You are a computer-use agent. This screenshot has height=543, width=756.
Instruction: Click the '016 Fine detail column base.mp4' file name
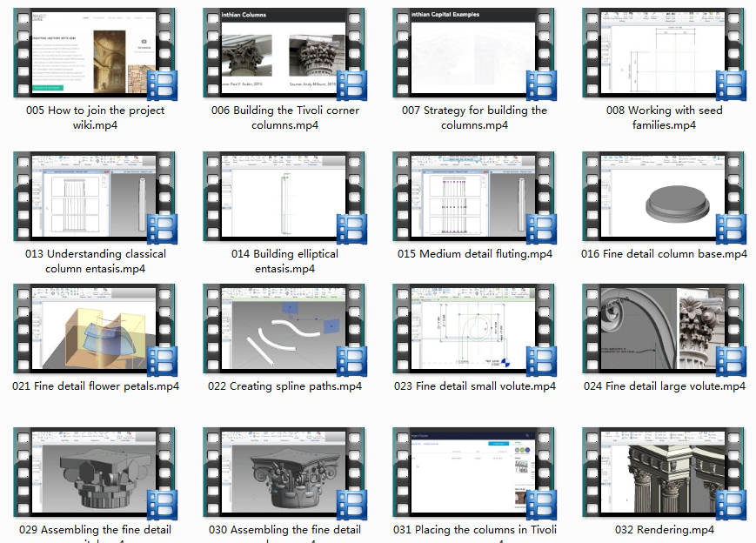pyautogui.click(x=664, y=254)
